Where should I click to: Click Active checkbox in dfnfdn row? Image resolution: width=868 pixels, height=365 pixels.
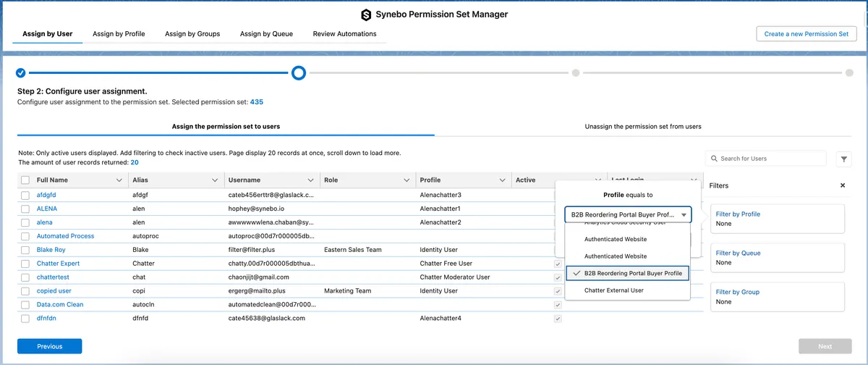(x=558, y=319)
